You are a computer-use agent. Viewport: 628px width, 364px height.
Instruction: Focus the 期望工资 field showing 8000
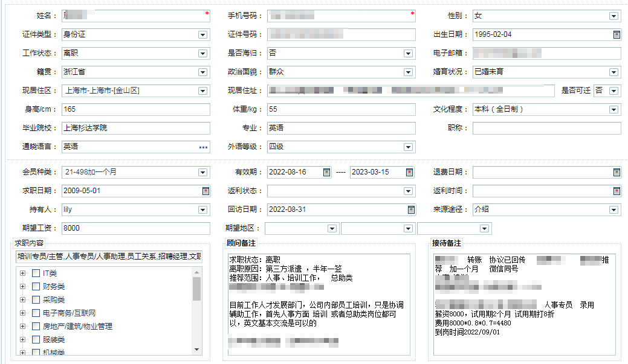coord(136,229)
